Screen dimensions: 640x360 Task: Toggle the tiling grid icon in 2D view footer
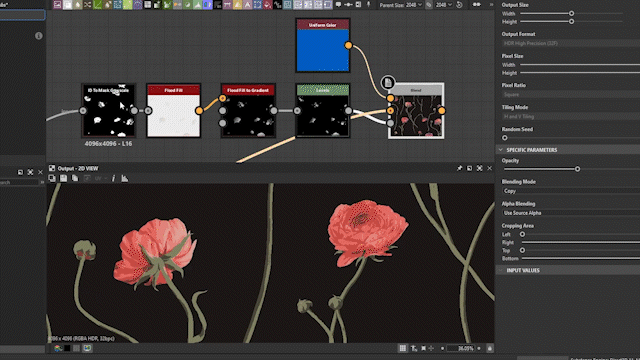click(402, 348)
